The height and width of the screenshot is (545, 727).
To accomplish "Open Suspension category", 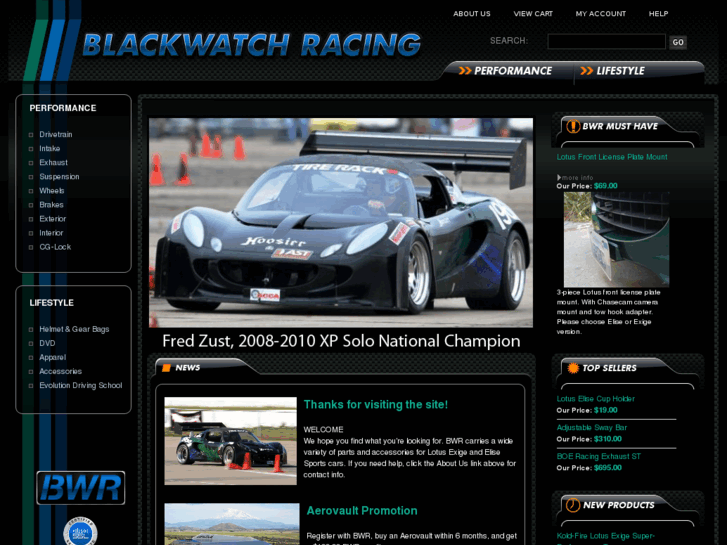I will (59, 177).
